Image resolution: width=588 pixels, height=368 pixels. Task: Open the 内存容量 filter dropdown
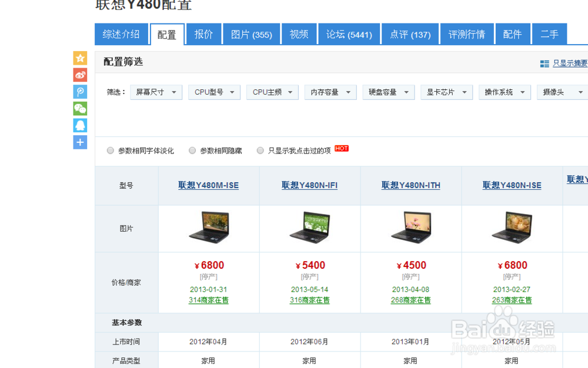click(330, 92)
